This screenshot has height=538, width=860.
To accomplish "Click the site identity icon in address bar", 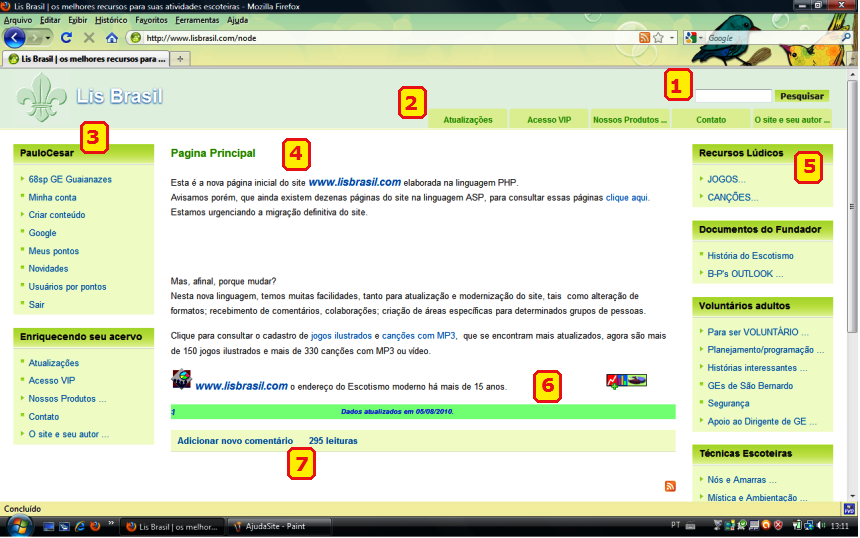I will [135, 38].
